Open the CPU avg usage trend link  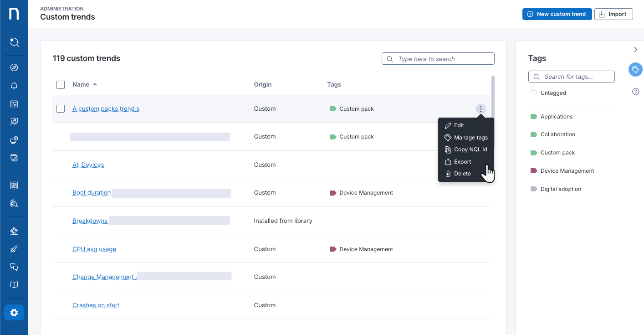tap(94, 249)
